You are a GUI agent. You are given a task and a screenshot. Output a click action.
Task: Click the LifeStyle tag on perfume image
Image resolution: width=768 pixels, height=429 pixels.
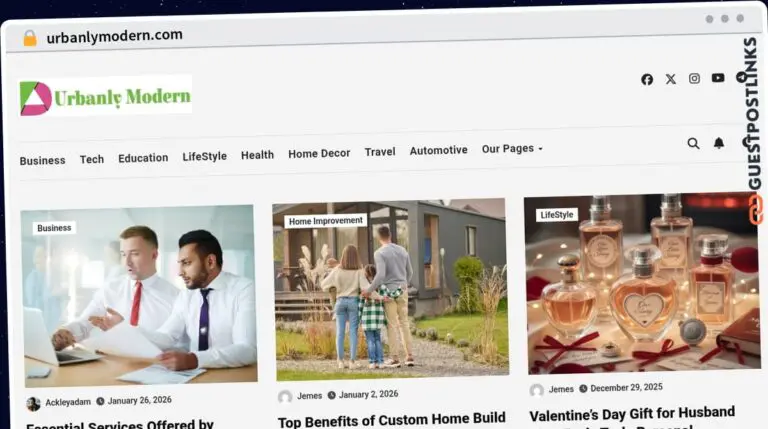556,215
